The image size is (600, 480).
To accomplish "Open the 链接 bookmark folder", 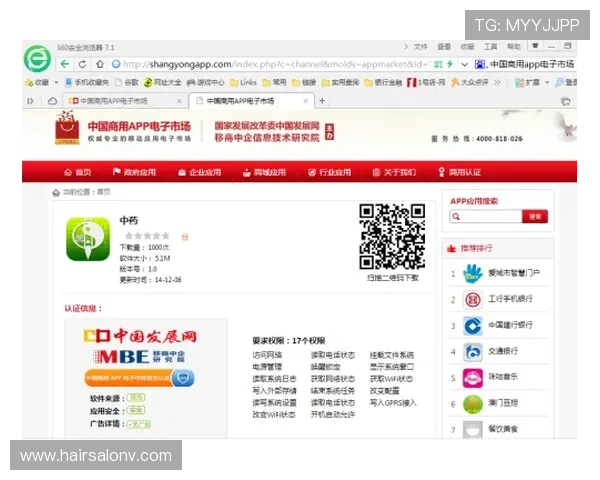I will pos(304,82).
